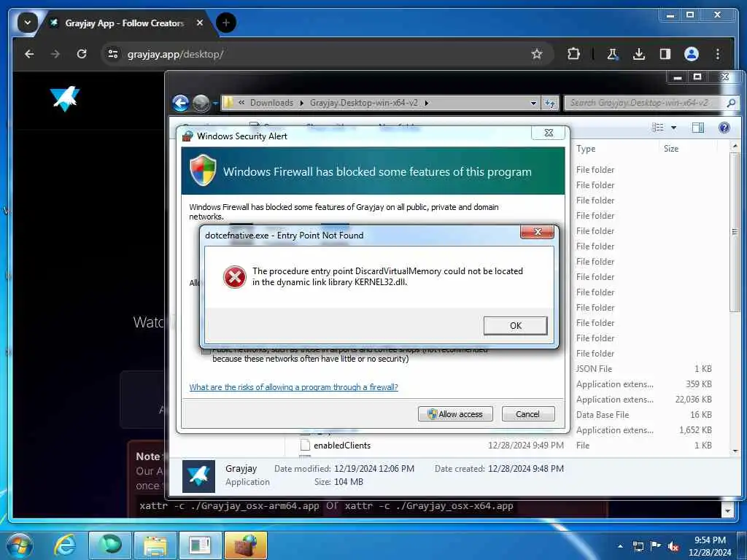
Task: Click the Grayjay application icon in details pane
Action: coord(198,475)
